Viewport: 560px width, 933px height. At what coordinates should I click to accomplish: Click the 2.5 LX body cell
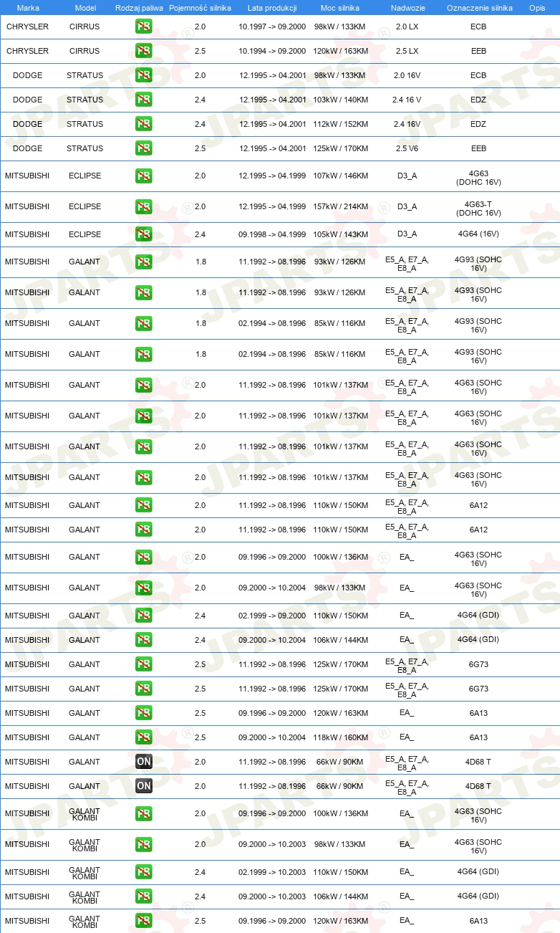(x=407, y=51)
